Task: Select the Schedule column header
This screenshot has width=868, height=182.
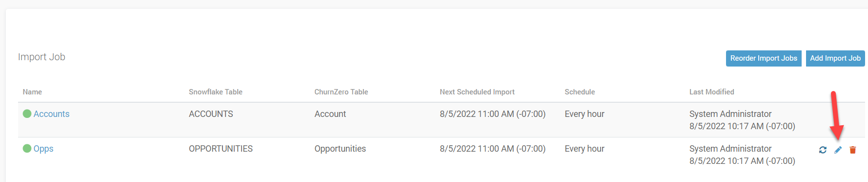Action: [580, 92]
